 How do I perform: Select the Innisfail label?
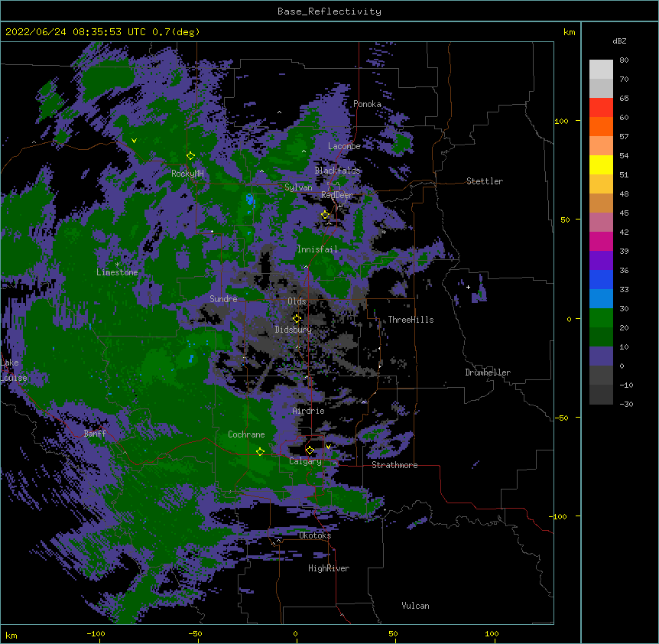click(317, 249)
